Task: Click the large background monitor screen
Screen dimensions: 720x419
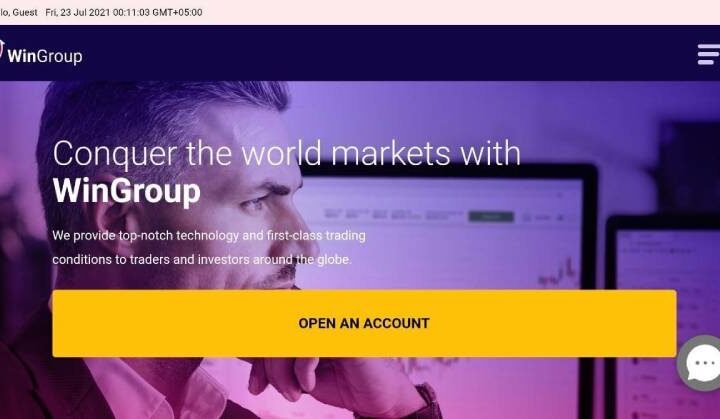Action: pyautogui.click(x=441, y=230)
